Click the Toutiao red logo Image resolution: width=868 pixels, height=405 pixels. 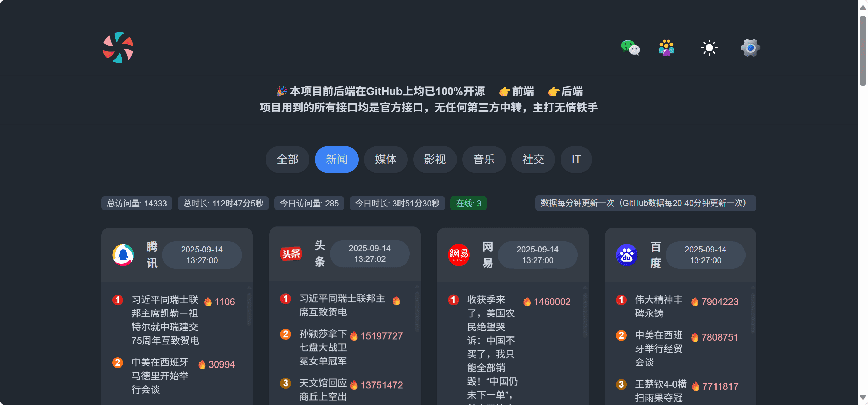[x=291, y=254]
